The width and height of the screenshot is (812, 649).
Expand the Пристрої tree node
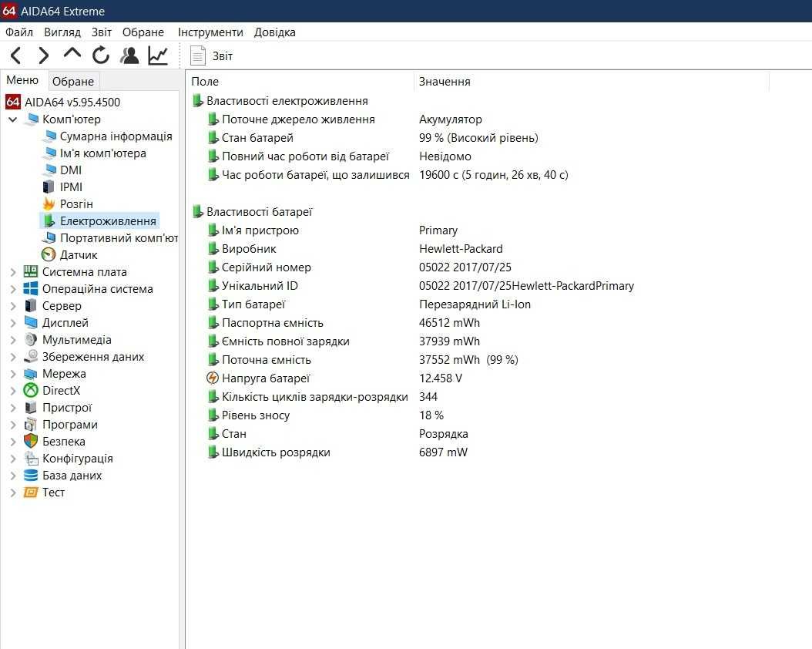coord(13,408)
